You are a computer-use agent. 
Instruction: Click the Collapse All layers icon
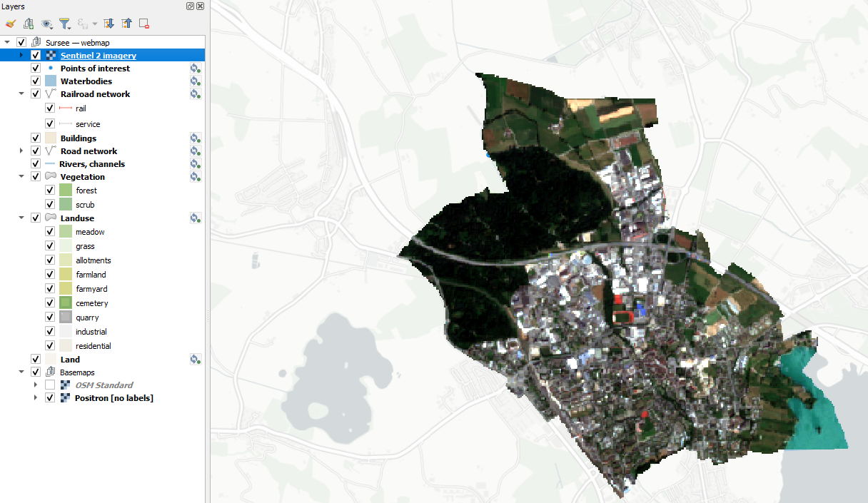126,24
